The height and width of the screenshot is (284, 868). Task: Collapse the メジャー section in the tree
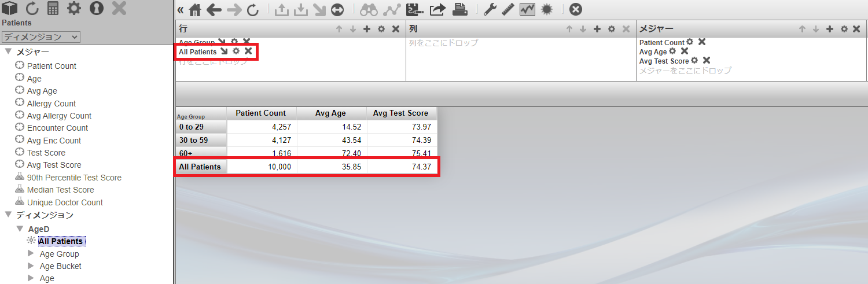[x=8, y=52]
